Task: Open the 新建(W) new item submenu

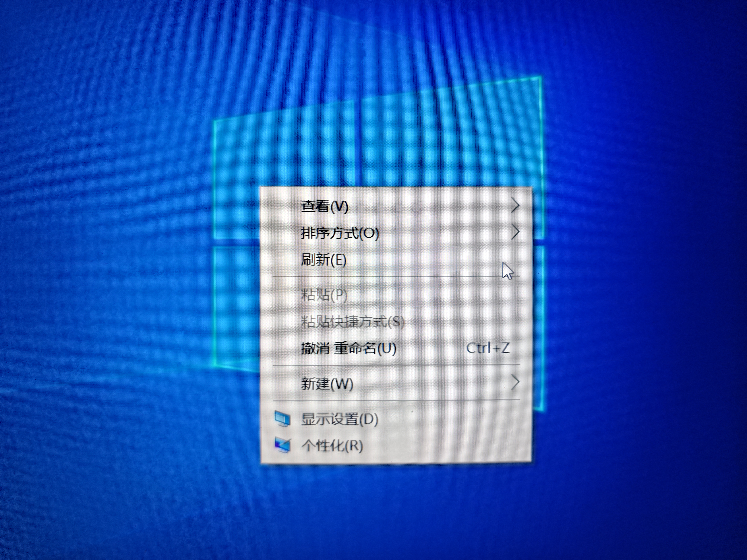Action: click(396, 384)
